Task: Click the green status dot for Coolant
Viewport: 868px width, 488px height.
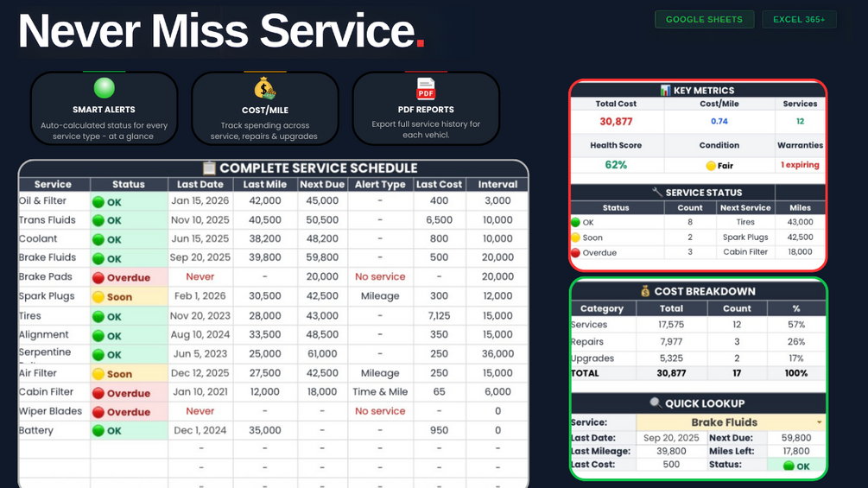Action: [98, 239]
